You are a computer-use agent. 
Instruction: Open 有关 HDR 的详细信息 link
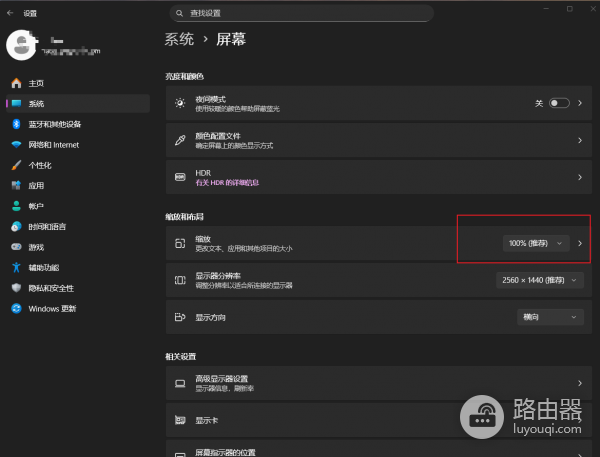pyautogui.click(x=227, y=183)
